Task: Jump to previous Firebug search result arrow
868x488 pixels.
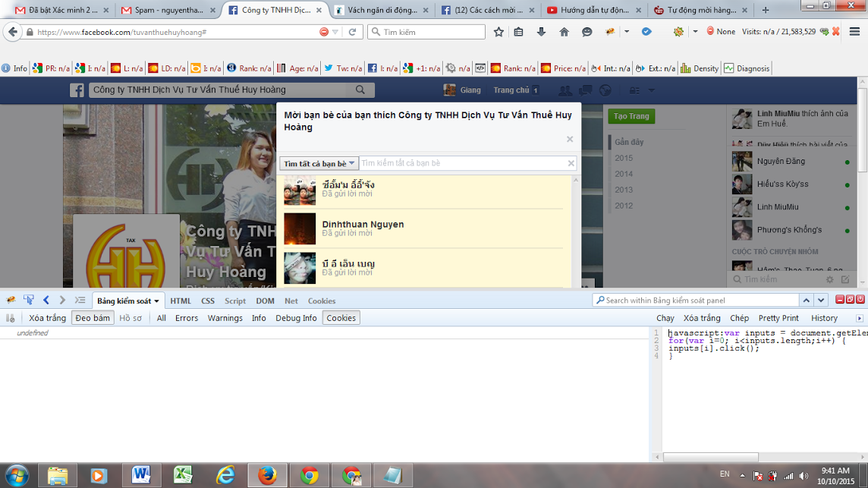Action: [806, 301]
